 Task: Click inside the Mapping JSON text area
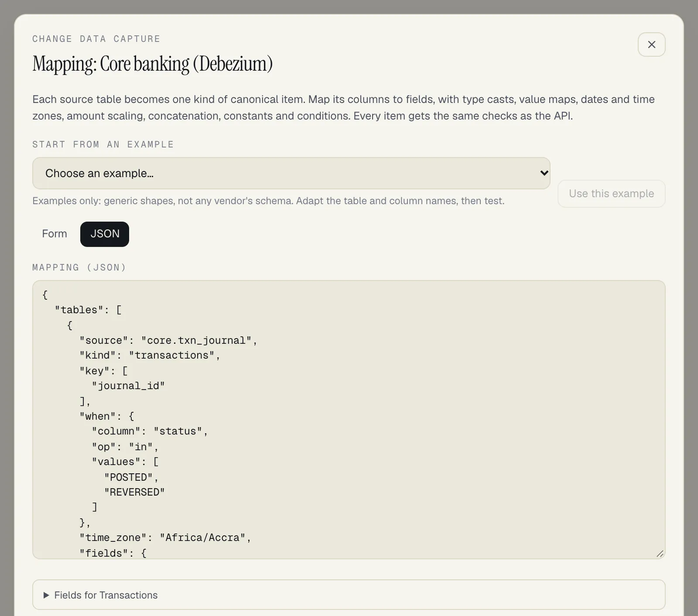pos(349,420)
